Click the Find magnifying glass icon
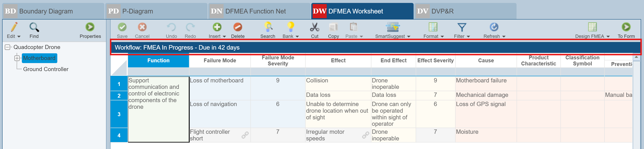This screenshot has width=644, height=149. click(x=34, y=27)
